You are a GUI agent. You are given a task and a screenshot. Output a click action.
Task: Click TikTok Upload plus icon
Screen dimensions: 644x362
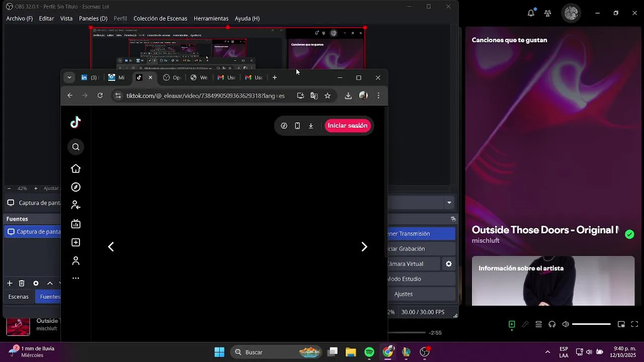tap(75, 242)
